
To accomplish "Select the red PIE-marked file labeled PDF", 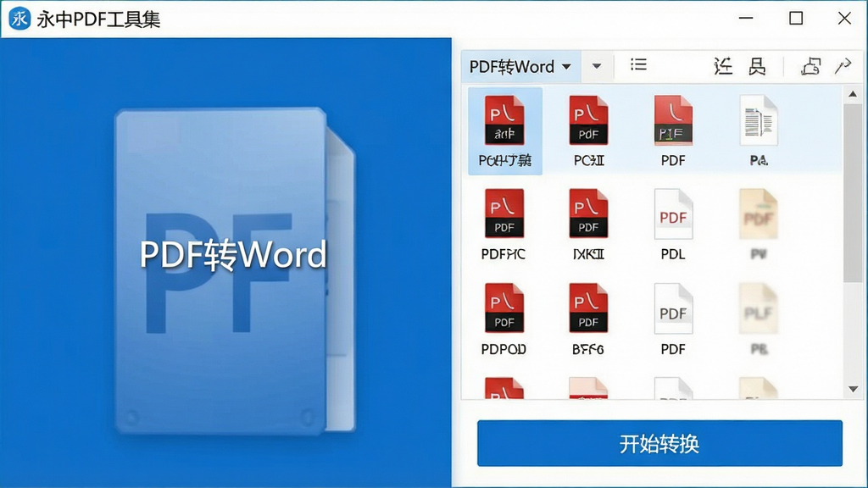I will tap(673, 131).
